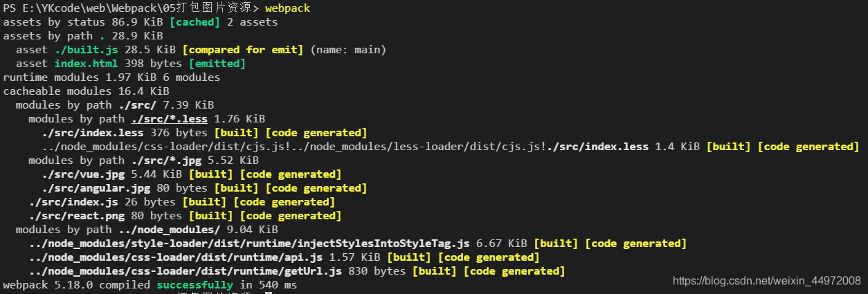Screen dimensions: 868x294
Task: Select 'in 540 ms' timing text
Action: [x=269, y=285]
